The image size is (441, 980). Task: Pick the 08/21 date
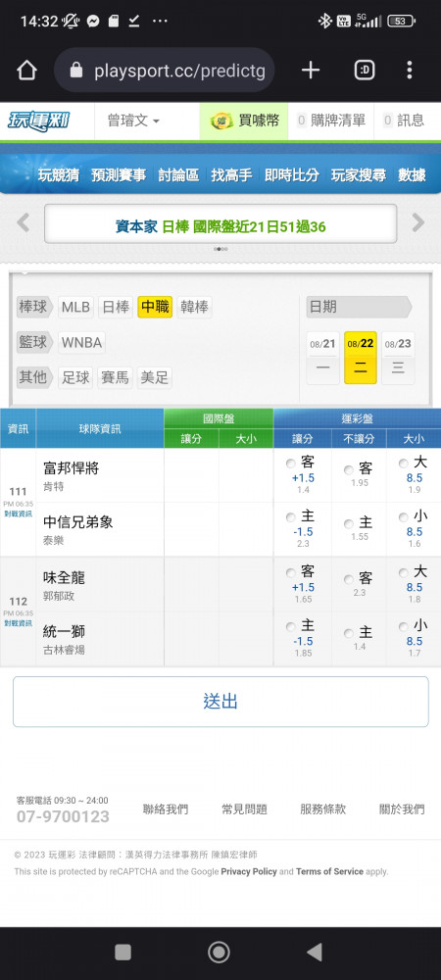click(323, 358)
